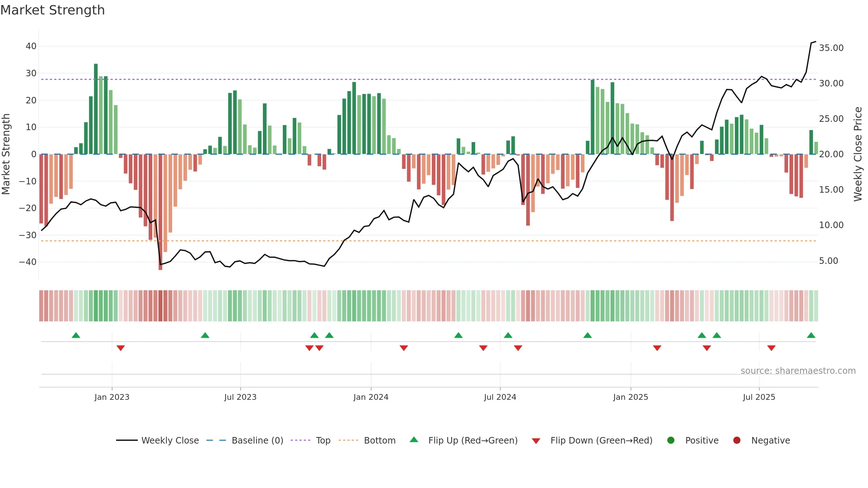
Task: Click the 35.00 price axis tick
Action: point(831,48)
